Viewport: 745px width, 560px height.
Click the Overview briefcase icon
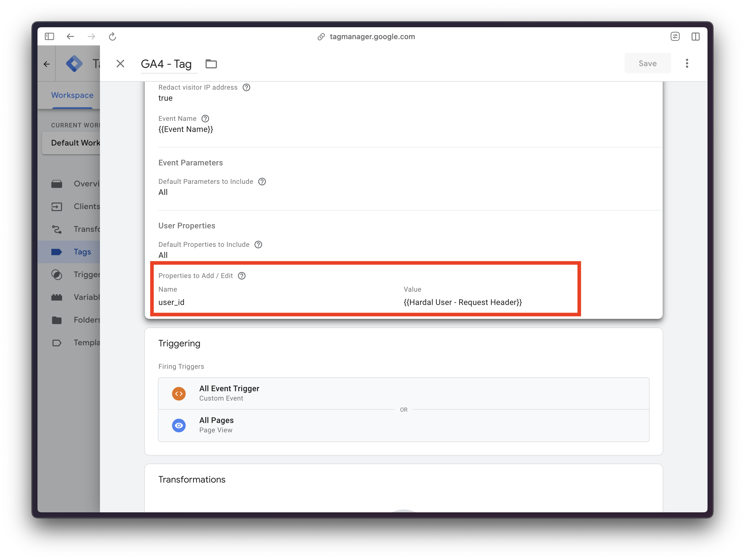click(56, 184)
